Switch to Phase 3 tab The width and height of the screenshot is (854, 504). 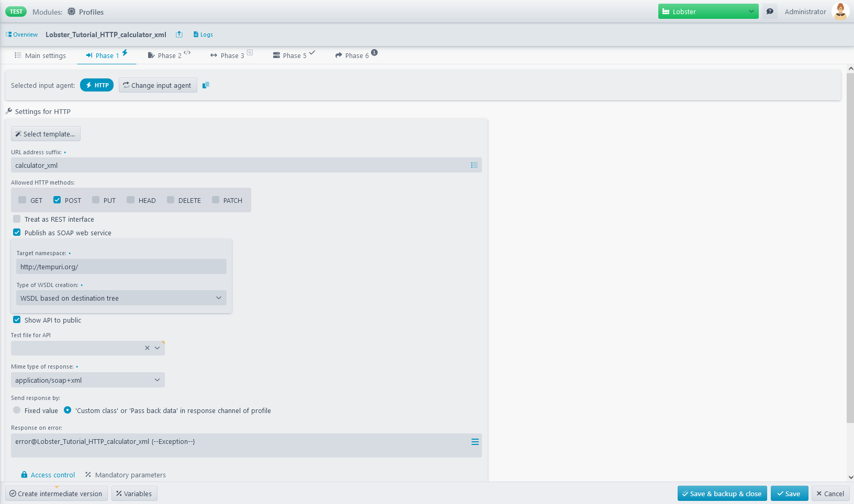tap(231, 55)
